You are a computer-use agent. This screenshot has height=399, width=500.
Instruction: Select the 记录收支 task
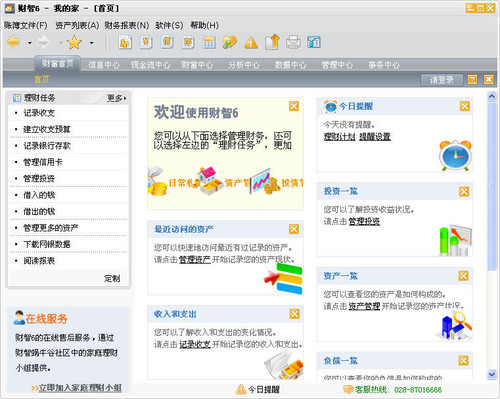39,113
